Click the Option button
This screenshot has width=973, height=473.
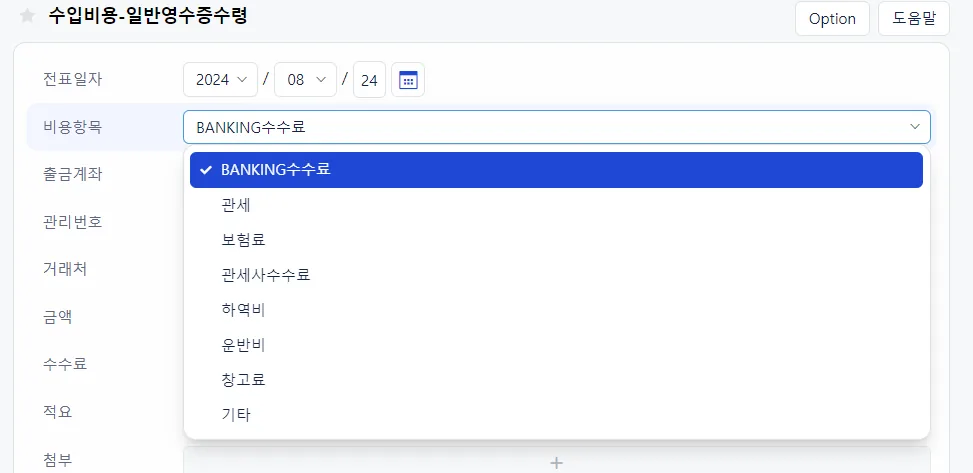click(x=832, y=19)
